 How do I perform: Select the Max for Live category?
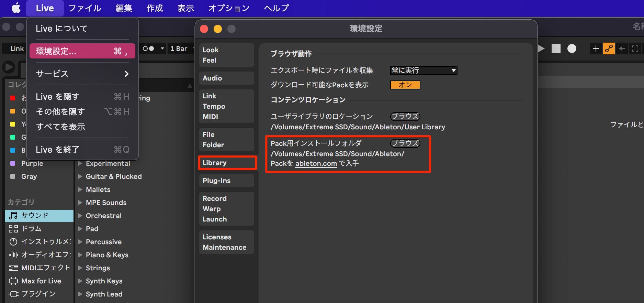pyautogui.click(x=39, y=281)
